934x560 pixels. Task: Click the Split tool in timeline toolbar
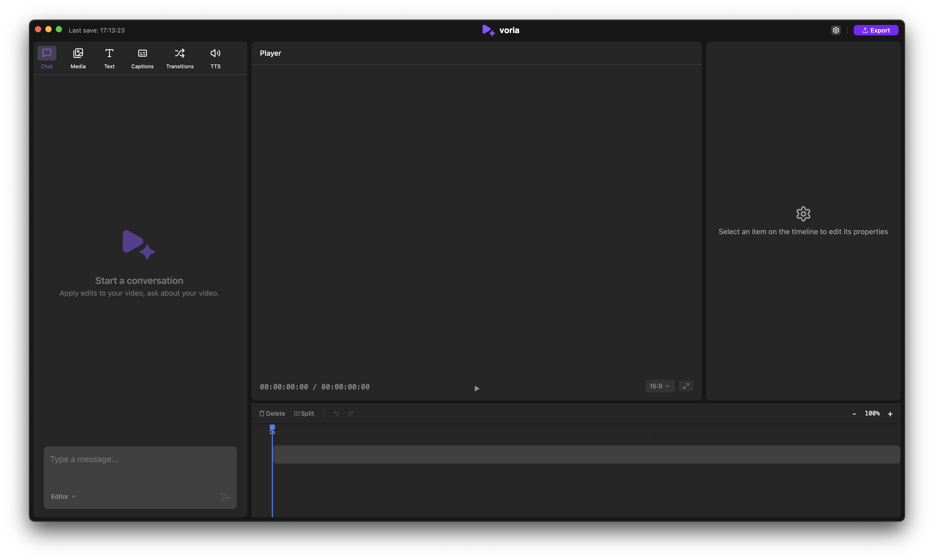[304, 414]
